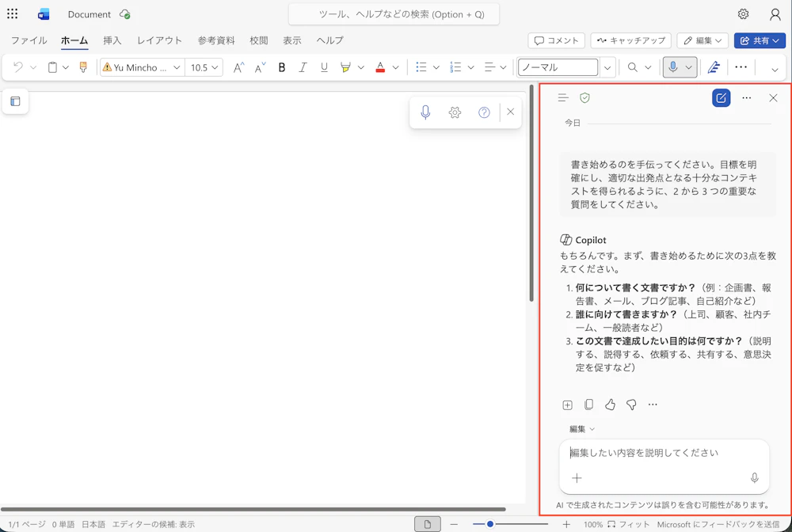Screen dimensions: 792x532
Task: Add attachment with plus icon
Action: (577, 477)
